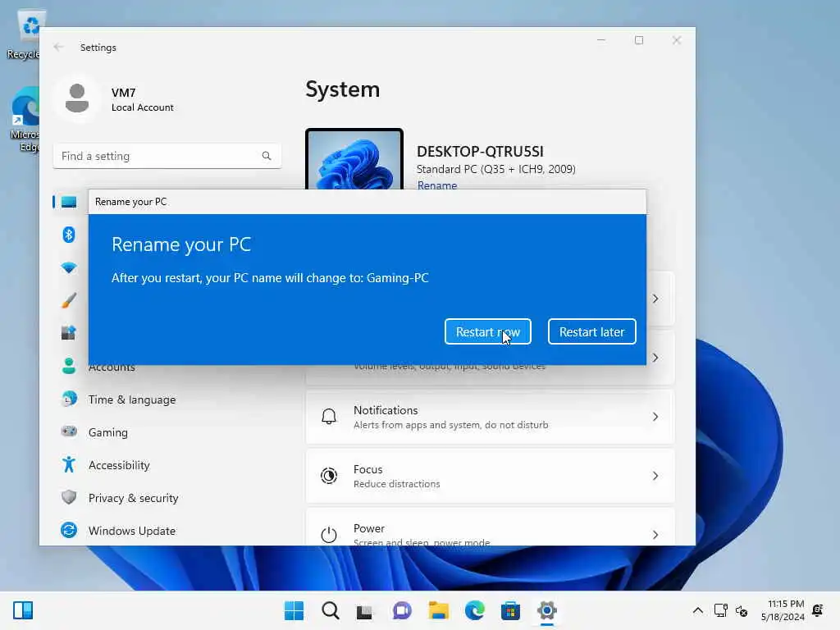Show hidden tray icons with the caret

point(697,610)
